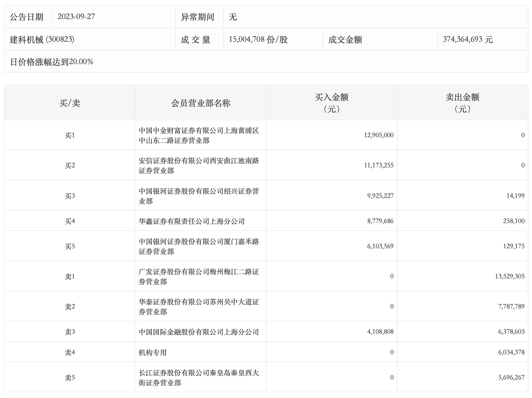532x398 pixels.
Task: Select 华鑫证券有限责任公司上海分公司 entry
Action: click(x=192, y=221)
